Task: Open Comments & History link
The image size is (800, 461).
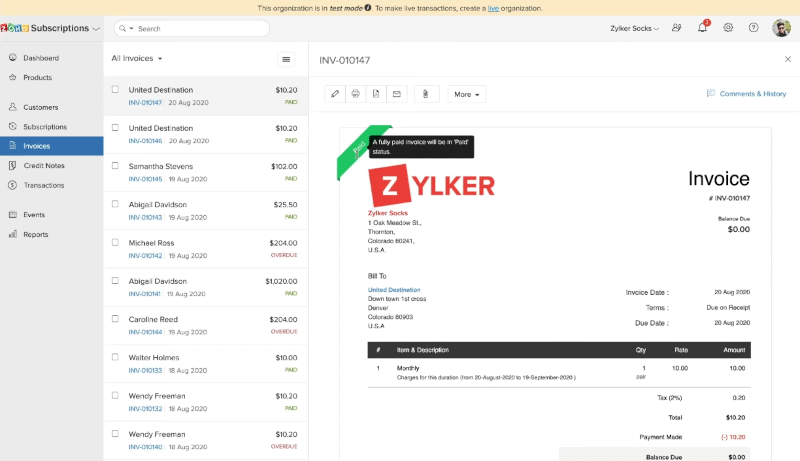Action: (x=753, y=93)
